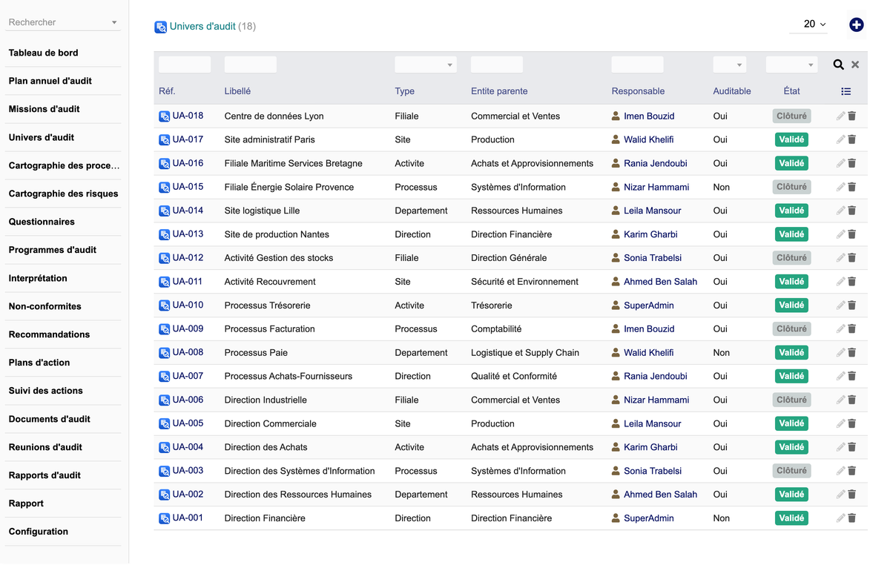Click responsable Ahmed Ben Salah in UA-011
The image size is (890, 588).
(x=660, y=282)
